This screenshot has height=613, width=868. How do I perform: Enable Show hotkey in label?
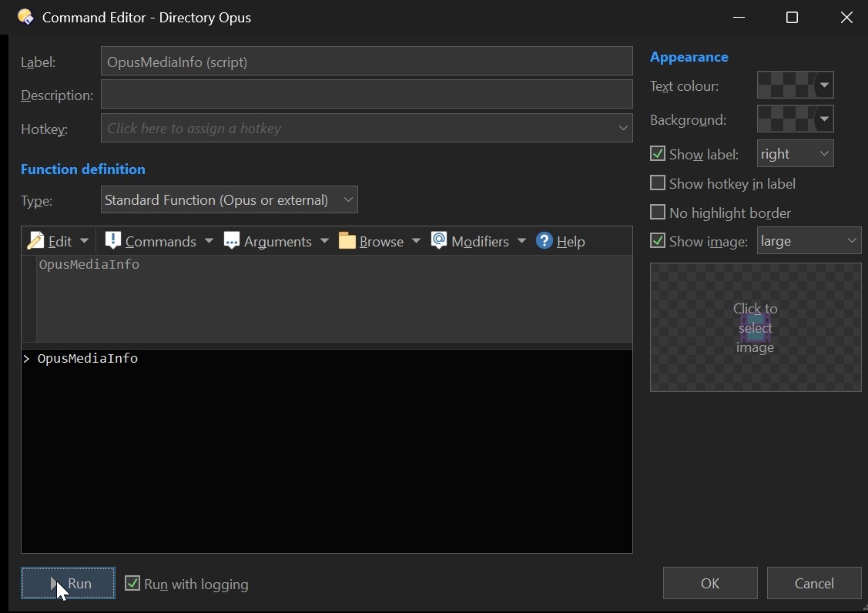point(658,183)
